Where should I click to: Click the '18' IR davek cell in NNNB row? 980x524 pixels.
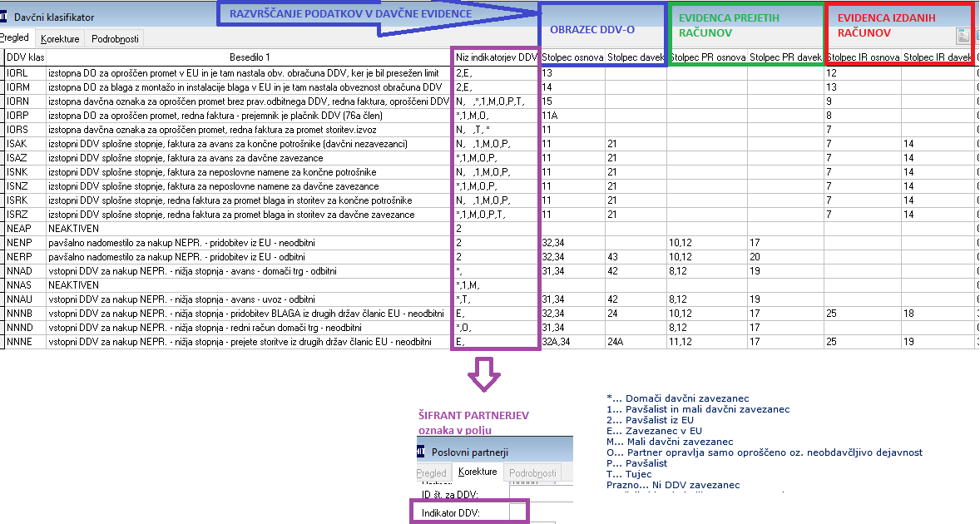click(938, 314)
